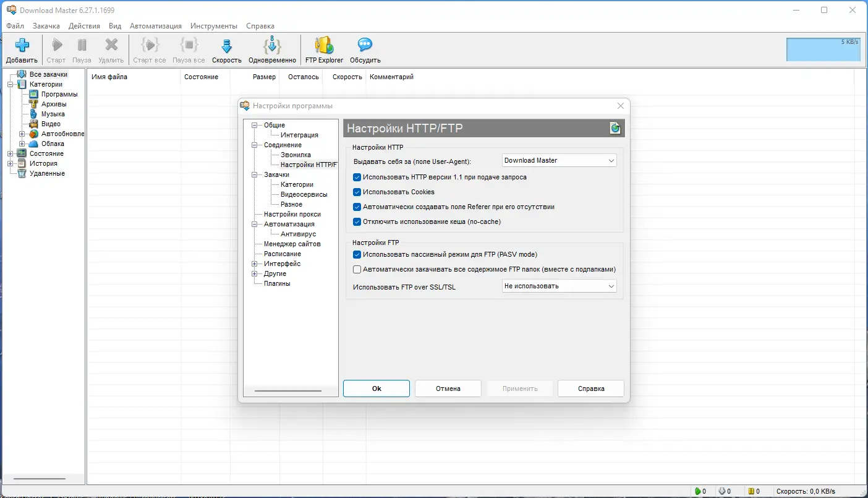Open the User-Agent dropdown showing Download Master
Image resolution: width=868 pixels, height=498 pixels.
(560, 160)
